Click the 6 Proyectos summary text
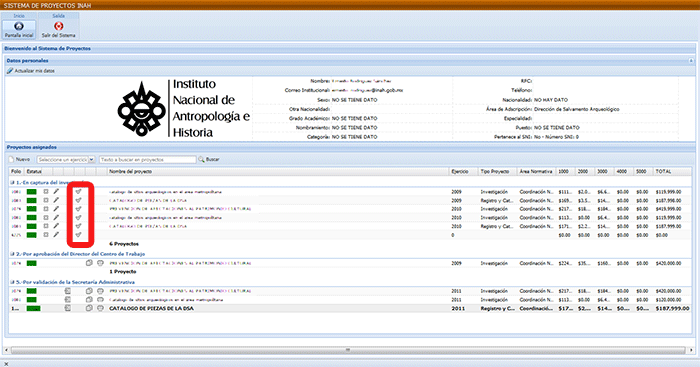 click(x=124, y=244)
